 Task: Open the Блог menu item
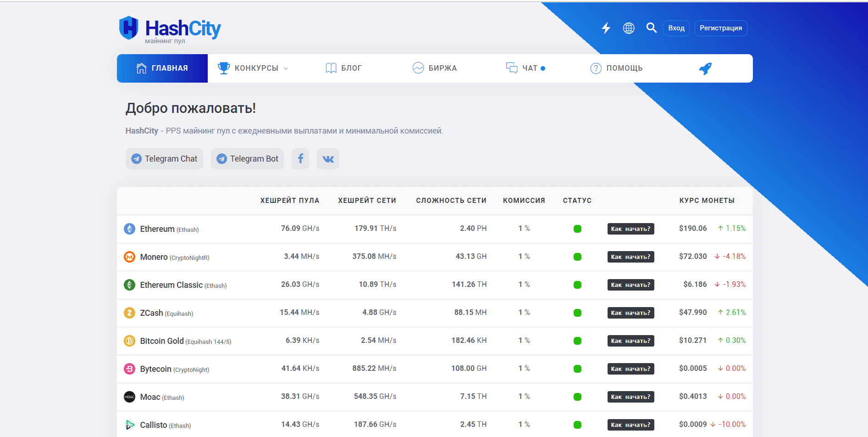(343, 68)
